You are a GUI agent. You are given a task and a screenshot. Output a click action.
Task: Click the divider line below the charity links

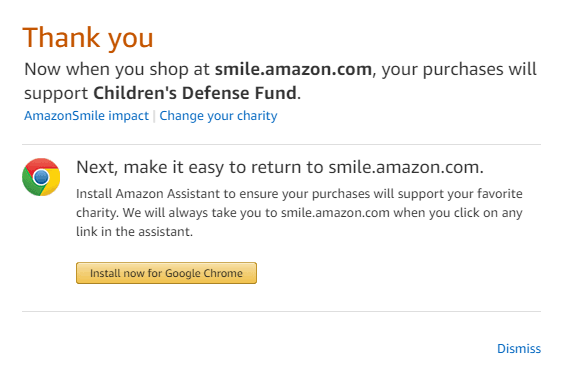(x=281, y=145)
